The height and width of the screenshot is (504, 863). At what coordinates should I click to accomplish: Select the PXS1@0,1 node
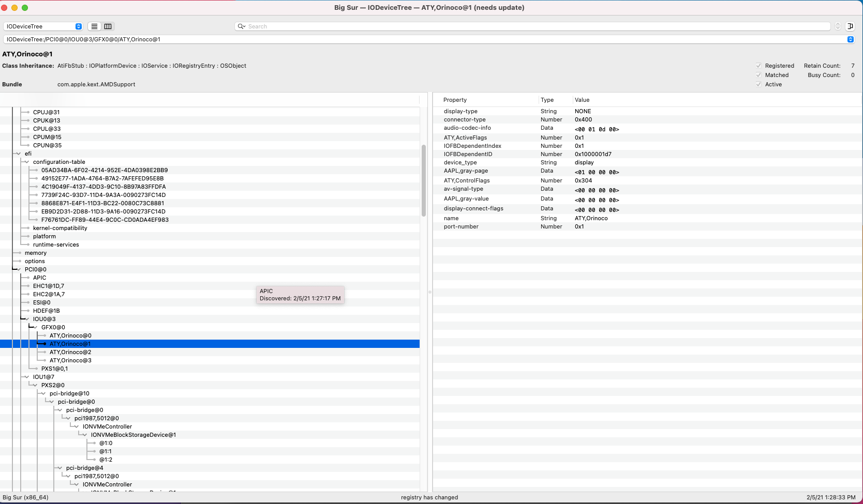click(54, 369)
